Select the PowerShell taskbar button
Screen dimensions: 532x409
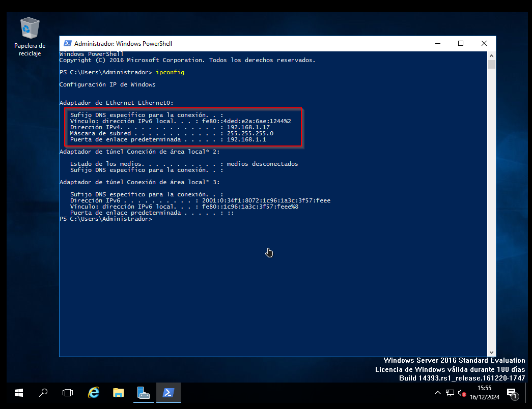169,393
